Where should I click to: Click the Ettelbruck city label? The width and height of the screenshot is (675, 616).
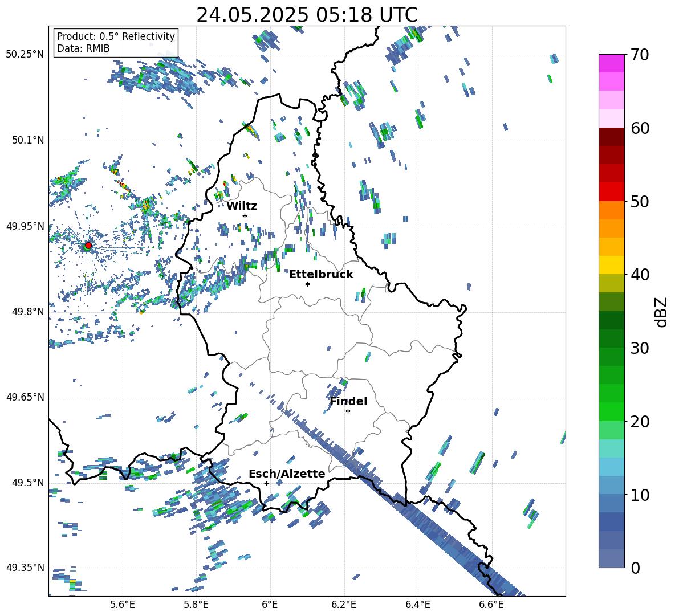point(321,275)
